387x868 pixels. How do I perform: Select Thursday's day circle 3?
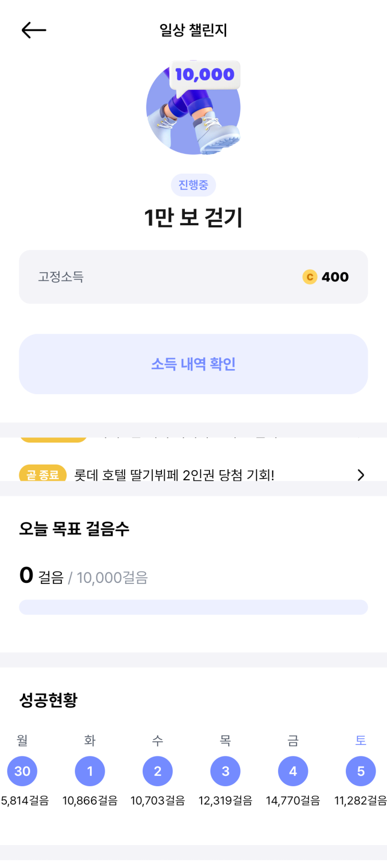pyautogui.click(x=226, y=771)
